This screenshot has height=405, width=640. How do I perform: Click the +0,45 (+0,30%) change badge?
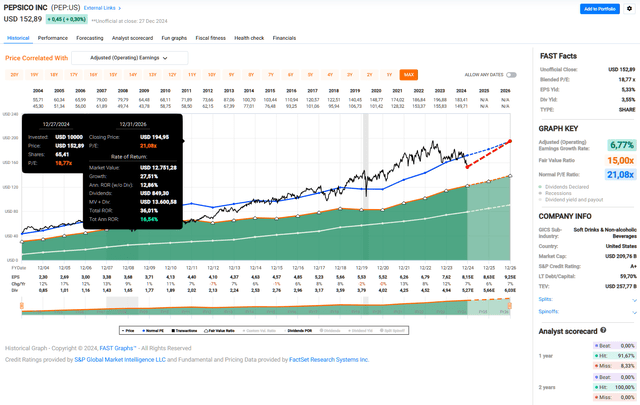click(66, 19)
